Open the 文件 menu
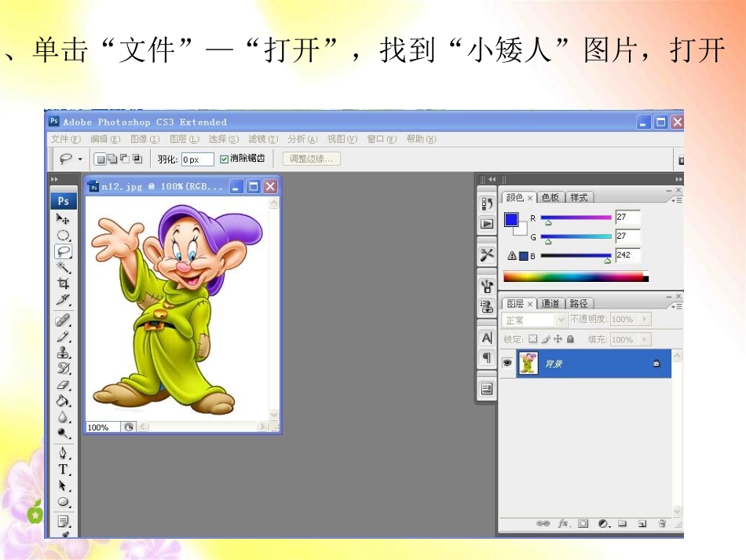This screenshot has width=746, height=560. [66, 139]
